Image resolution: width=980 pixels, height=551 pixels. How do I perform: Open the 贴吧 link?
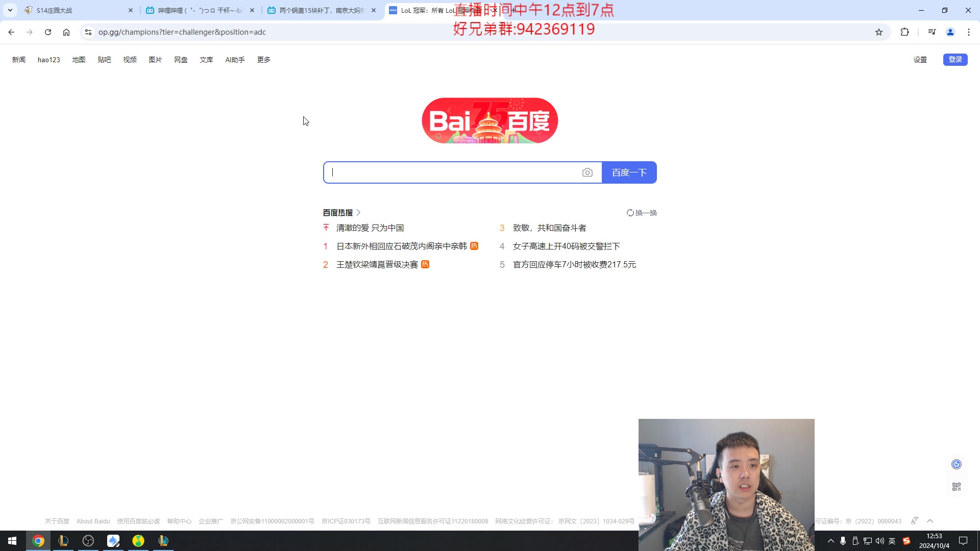(104, 60)
